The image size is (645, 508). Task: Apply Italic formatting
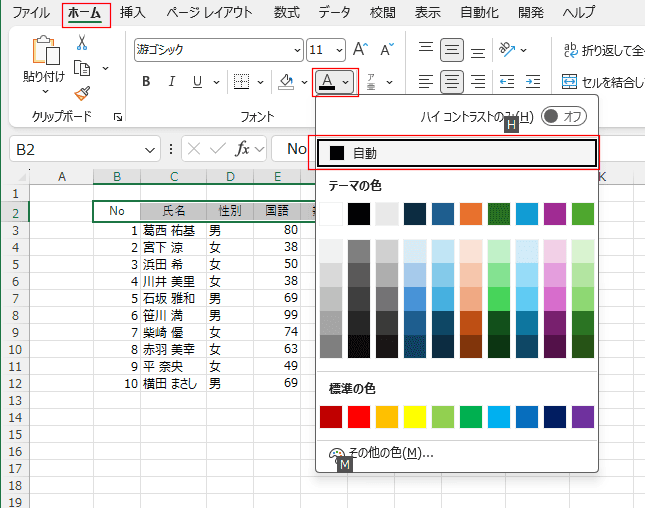[x=171, y=82]
